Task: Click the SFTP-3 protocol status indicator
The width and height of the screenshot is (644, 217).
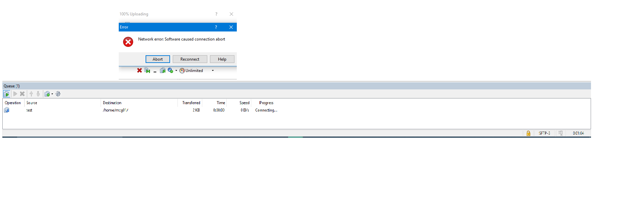Action: pos(544,133)
